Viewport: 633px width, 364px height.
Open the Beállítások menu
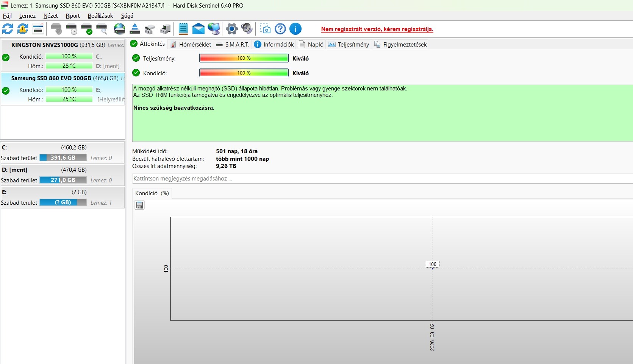[x=100, y=16]
